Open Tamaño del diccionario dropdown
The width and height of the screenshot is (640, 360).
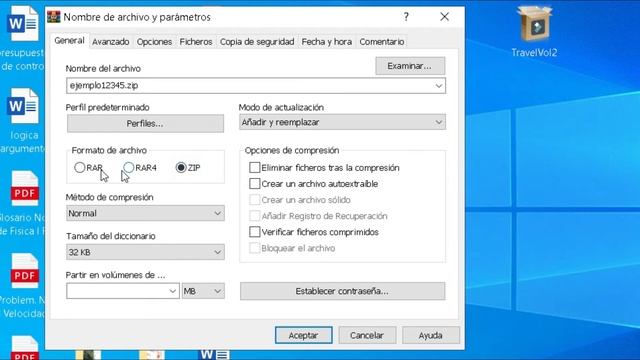145,252
